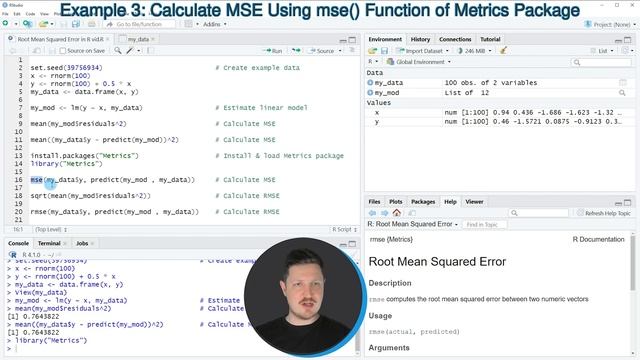Show help in new window icon
The image size is (640, 360).
click(412, 213)
